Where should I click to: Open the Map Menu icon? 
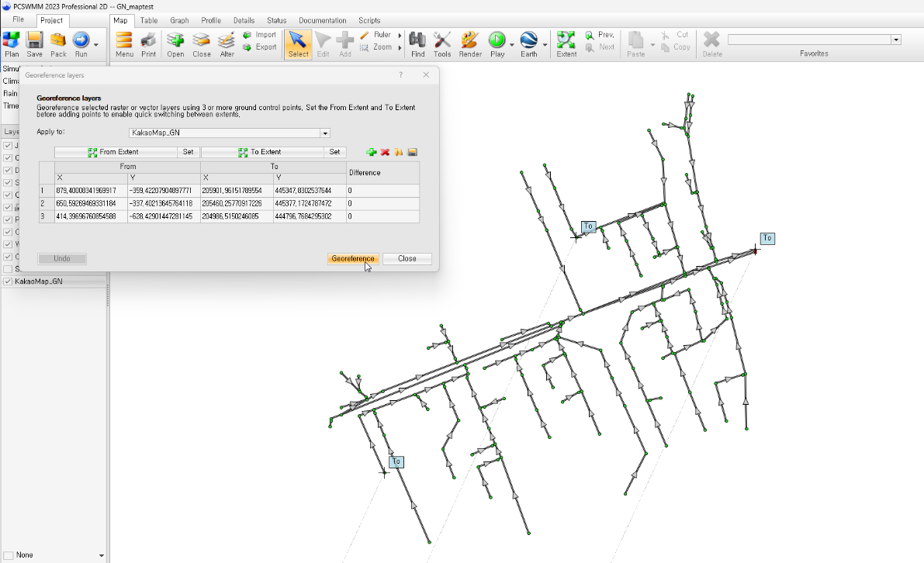[124, 44]
